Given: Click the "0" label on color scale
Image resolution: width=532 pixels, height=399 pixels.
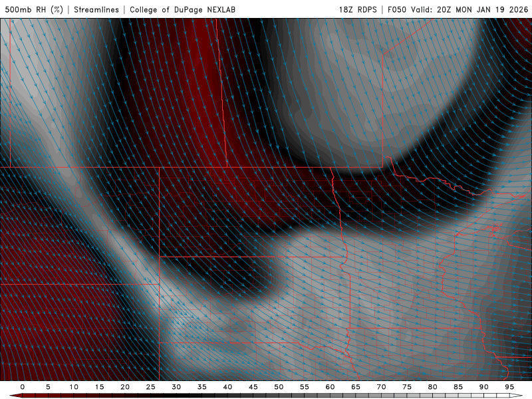Looking at the screenshot, I should (23, 387).
